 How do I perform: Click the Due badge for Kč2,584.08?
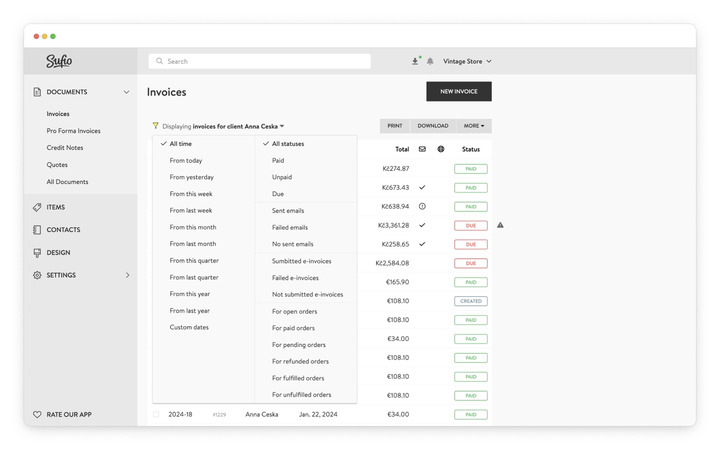[471, 263]
